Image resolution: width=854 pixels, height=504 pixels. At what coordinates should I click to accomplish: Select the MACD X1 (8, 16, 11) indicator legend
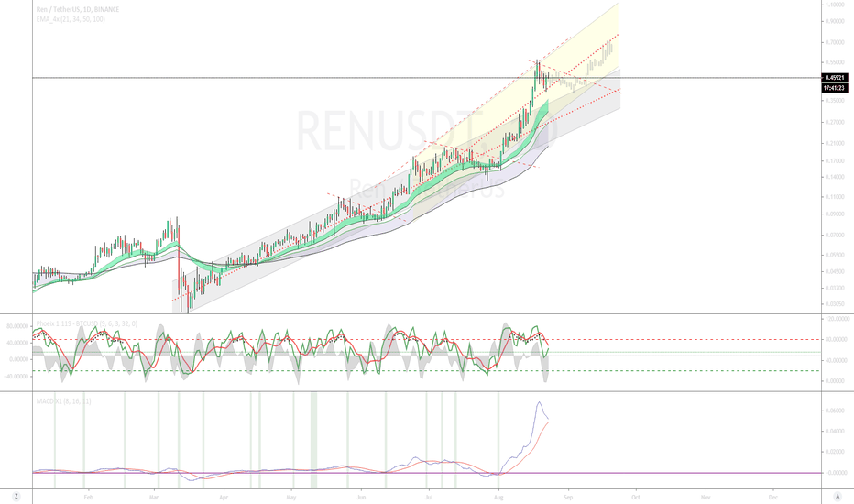pyautogui.click(x=64, y=401)
